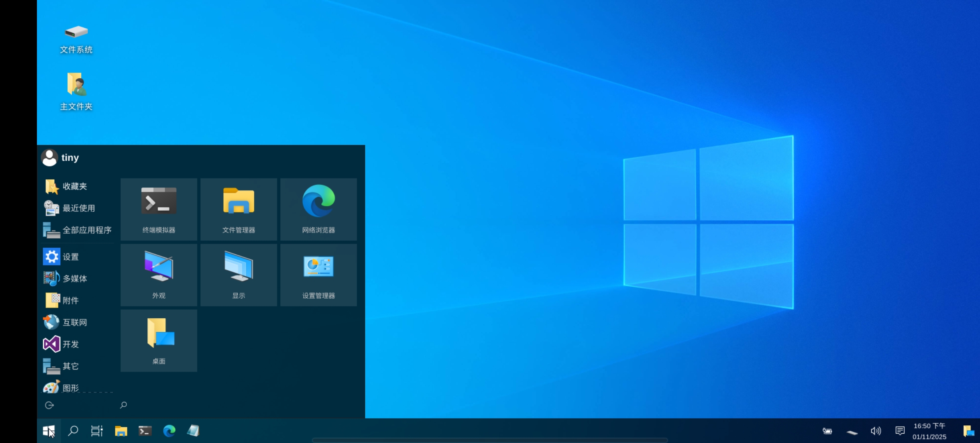This screenshot has height=443, width=980.
Task: Launch the 设置管理器 settings manager tile
Action: [318, 275]
